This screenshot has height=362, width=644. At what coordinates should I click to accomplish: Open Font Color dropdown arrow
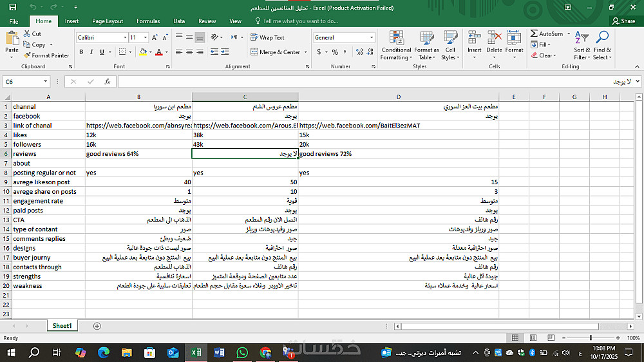point(166,52)
